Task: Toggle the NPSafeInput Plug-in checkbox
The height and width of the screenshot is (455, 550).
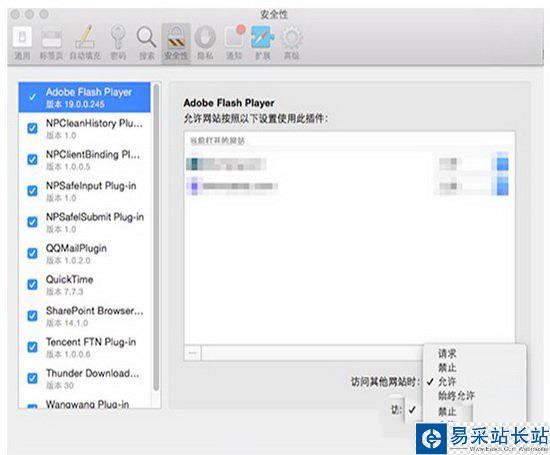Action: (x=32, y=191)
